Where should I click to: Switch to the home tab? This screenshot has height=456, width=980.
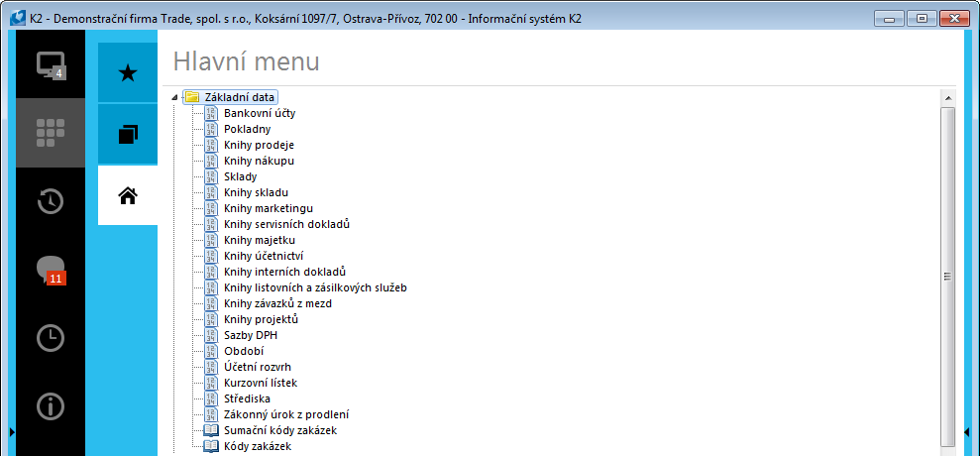128,196
